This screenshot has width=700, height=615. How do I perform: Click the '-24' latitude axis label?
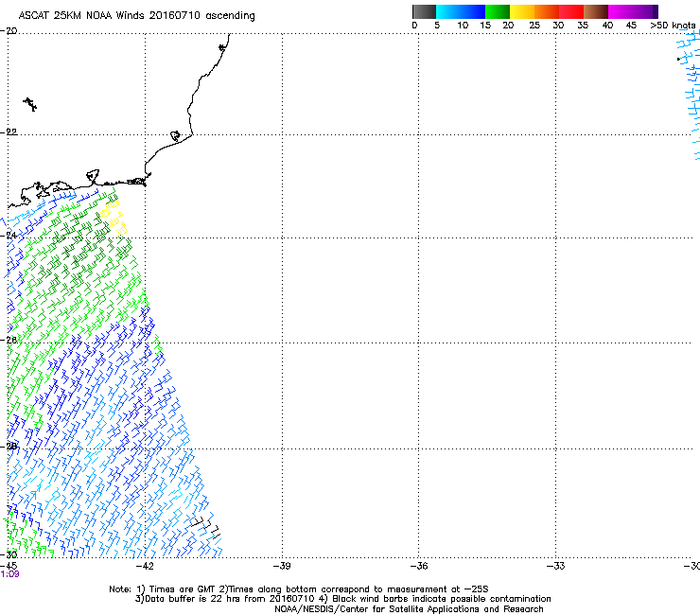pos(9,236)
